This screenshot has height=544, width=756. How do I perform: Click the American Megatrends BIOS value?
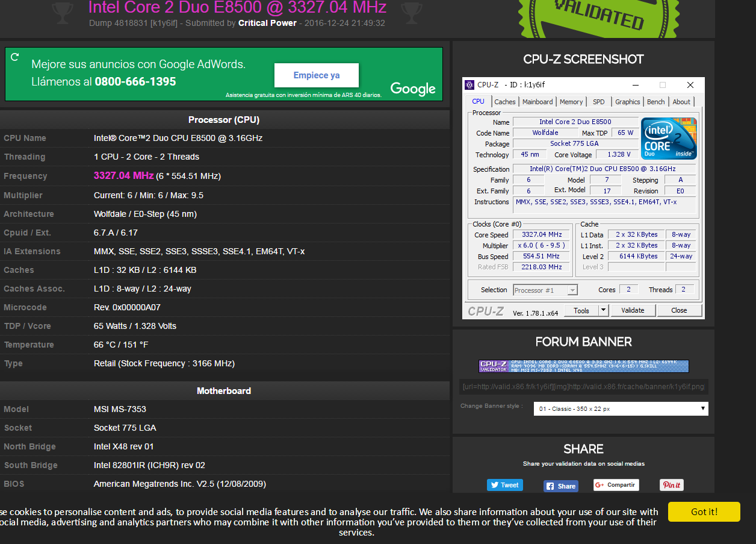tap(180, 484)
